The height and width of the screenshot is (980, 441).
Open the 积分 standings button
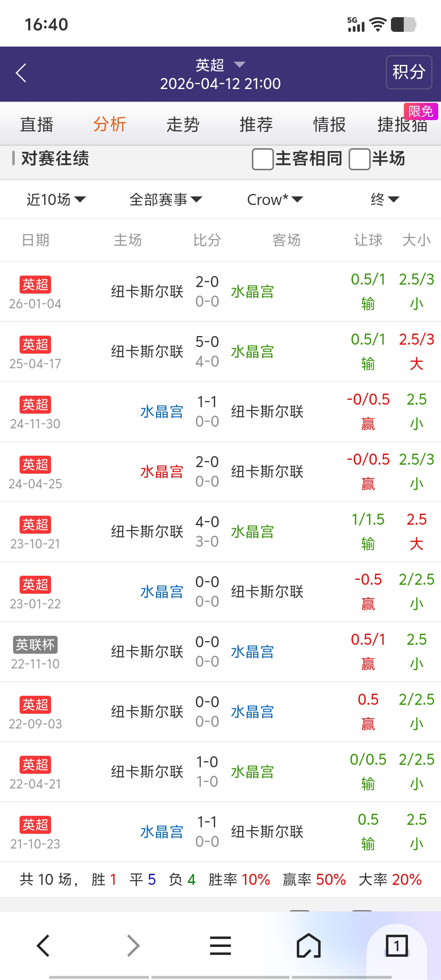[x=409, y=72]
